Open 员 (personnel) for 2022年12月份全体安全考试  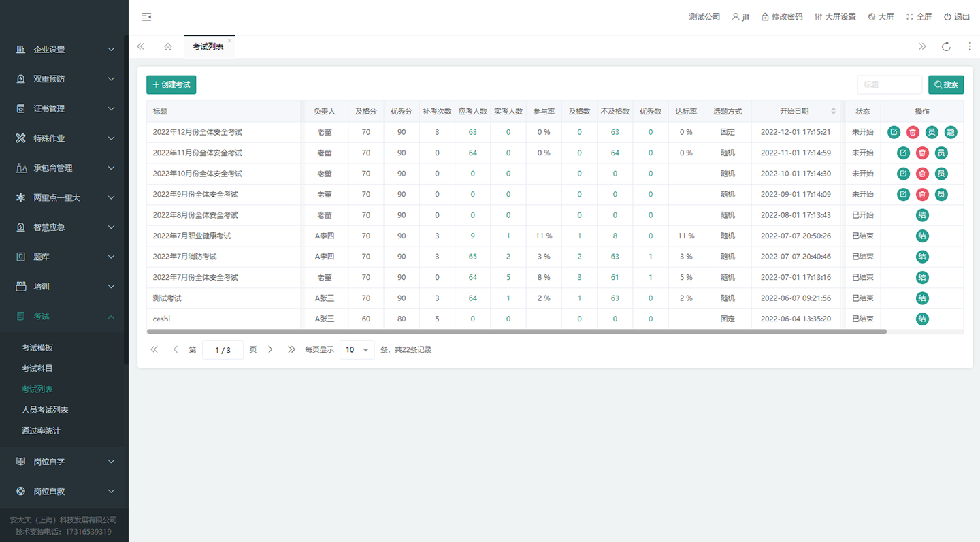coord(932,132)
